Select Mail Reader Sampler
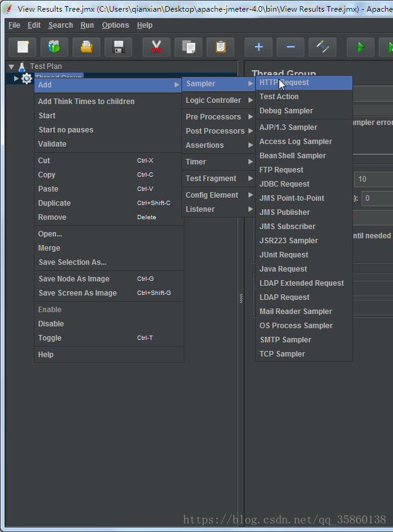The image size is (393, 532). [x=304, y=312]
